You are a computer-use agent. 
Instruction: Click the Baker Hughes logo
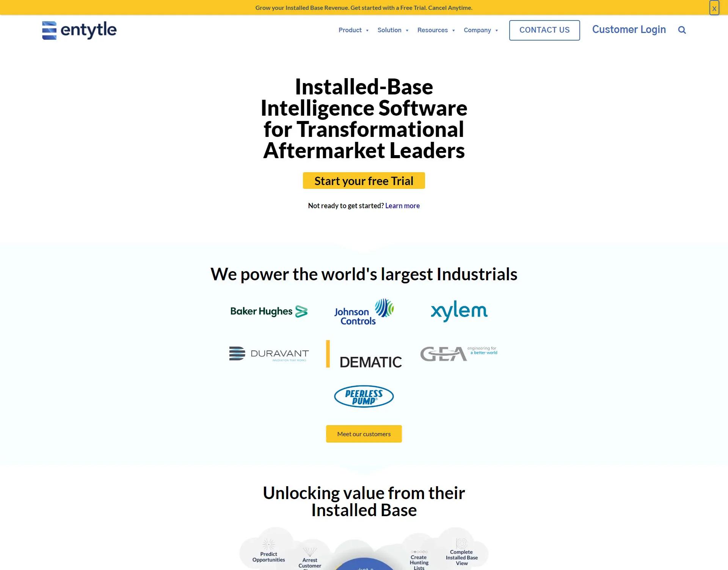pos(269,311)
